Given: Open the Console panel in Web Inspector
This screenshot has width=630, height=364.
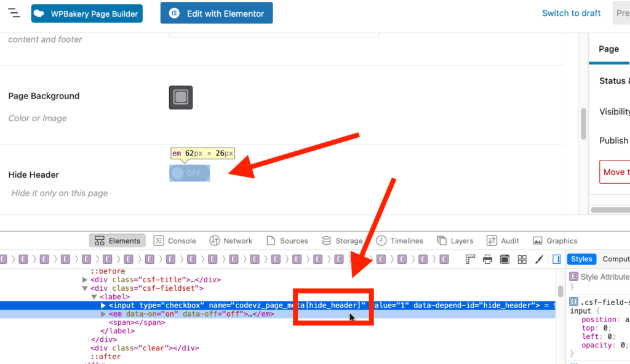Looking at the screenshot, I should point(175,240).
